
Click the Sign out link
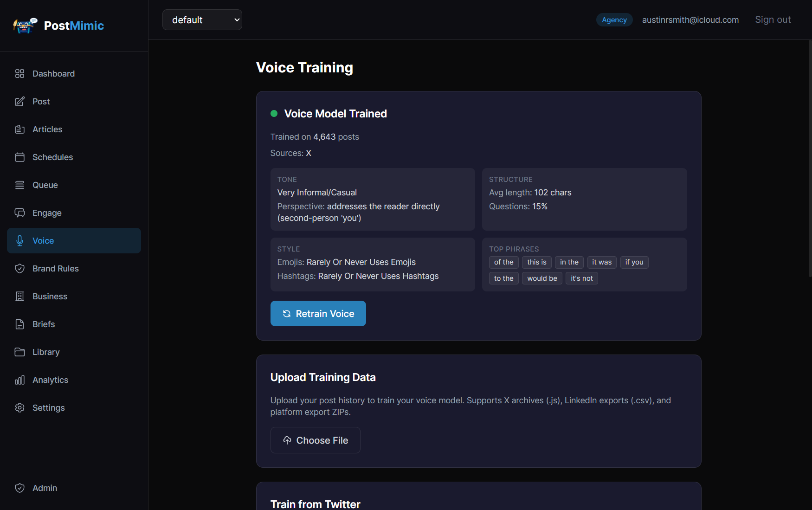(x=773, y=20)
